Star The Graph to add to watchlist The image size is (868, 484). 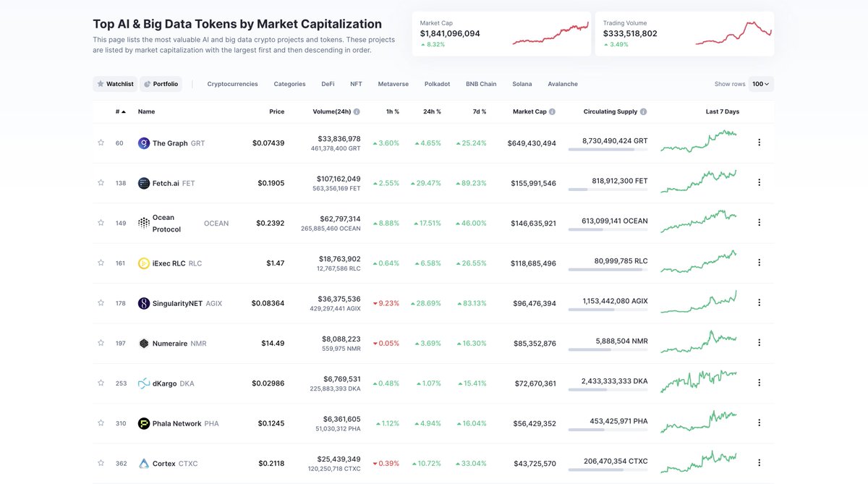(101, 143)
